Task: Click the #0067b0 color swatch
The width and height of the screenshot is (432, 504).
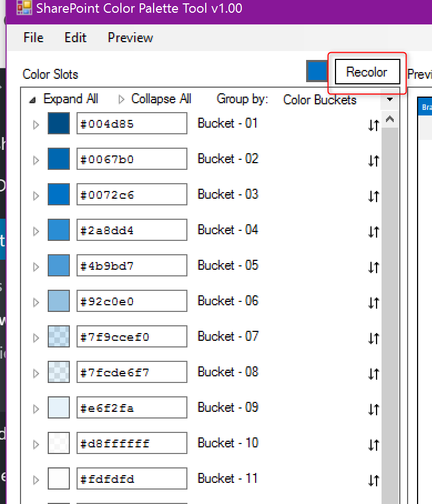Action: (x=59, y=159)
